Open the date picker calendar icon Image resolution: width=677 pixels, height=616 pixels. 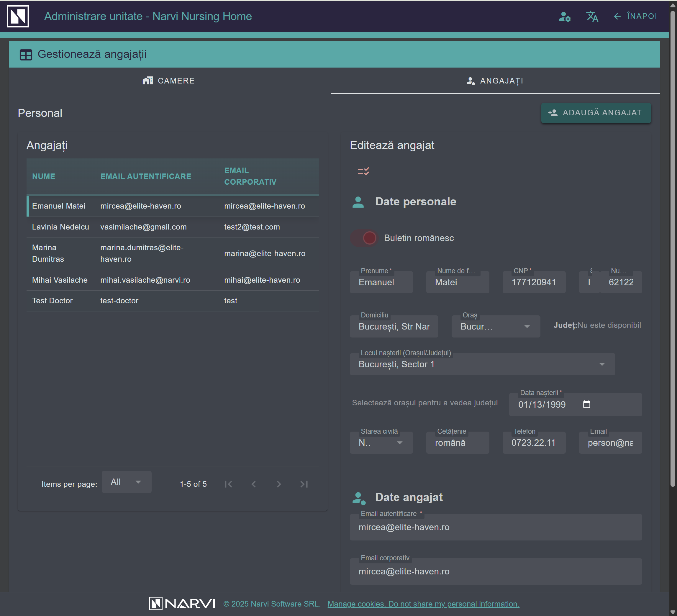coord(586,404)
